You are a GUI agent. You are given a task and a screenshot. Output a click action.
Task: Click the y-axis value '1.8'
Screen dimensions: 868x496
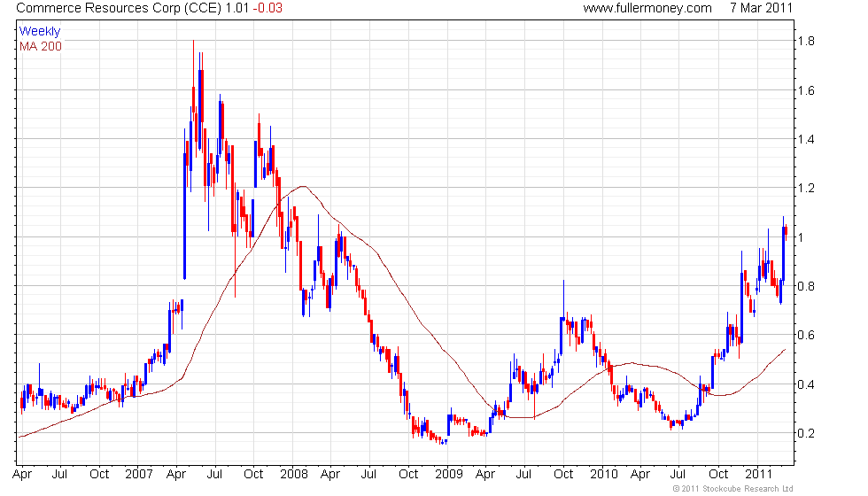coord(806,41)
